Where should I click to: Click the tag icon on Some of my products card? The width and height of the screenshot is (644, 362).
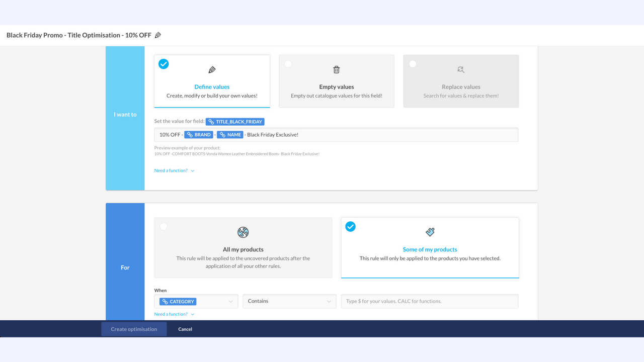430,232
